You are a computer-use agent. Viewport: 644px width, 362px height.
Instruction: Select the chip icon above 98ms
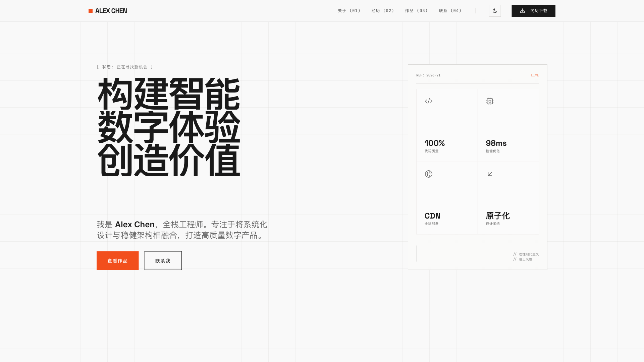click(489, 101)
